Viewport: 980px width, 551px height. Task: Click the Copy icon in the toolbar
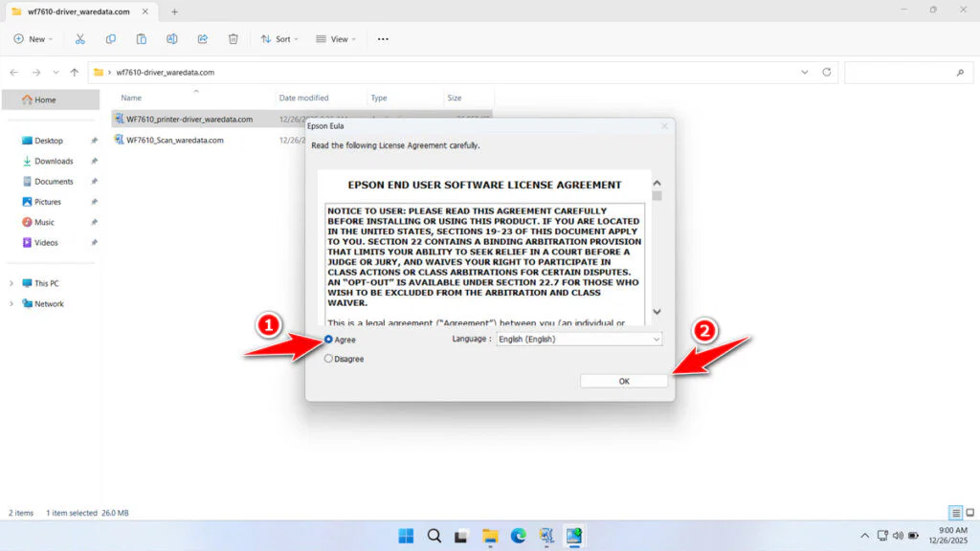(x=110, y=38)
